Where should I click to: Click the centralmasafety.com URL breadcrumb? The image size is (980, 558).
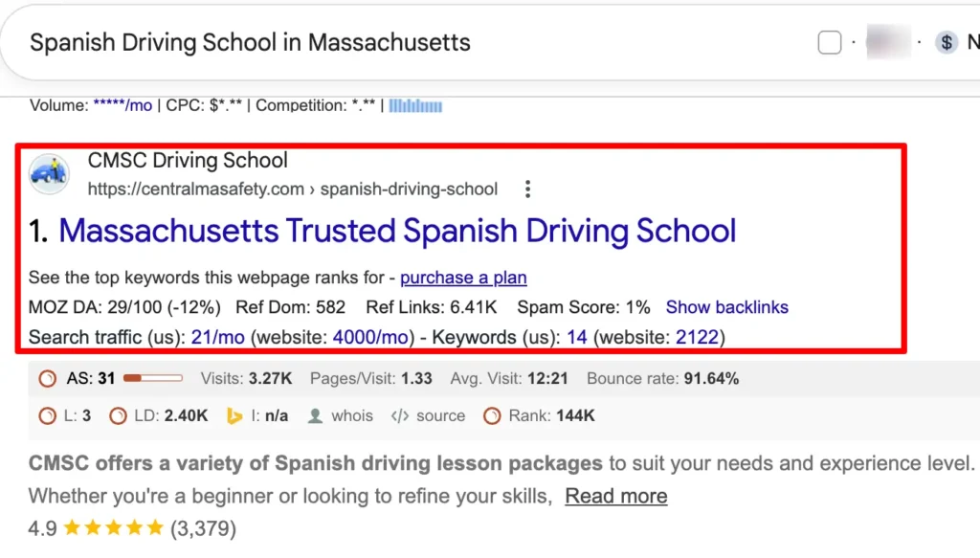[x=293, y=190]
